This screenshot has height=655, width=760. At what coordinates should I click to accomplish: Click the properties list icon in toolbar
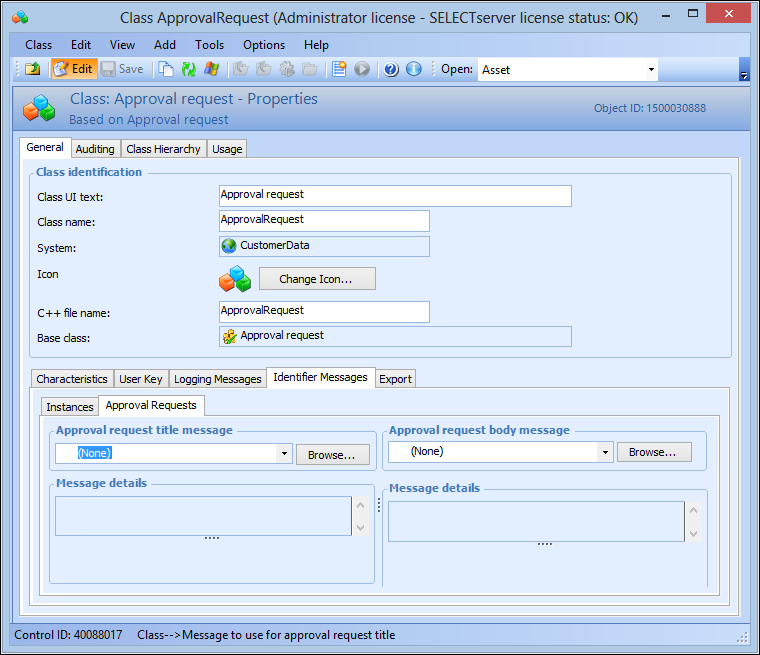339,69
